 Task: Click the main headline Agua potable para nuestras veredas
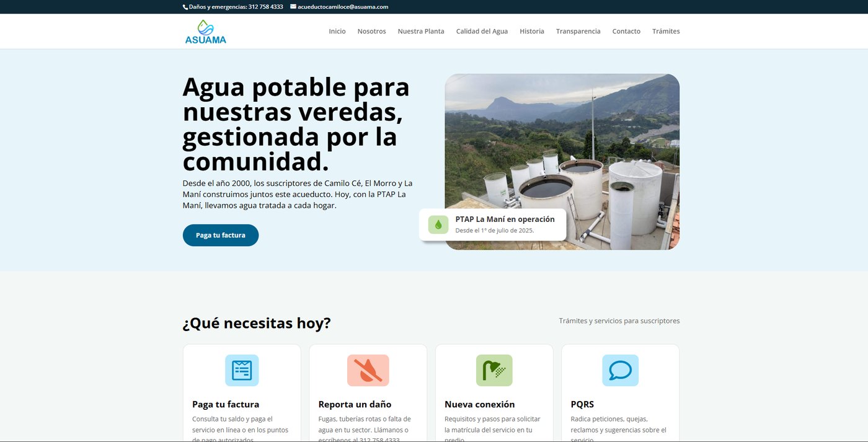[x=296, y=124]
